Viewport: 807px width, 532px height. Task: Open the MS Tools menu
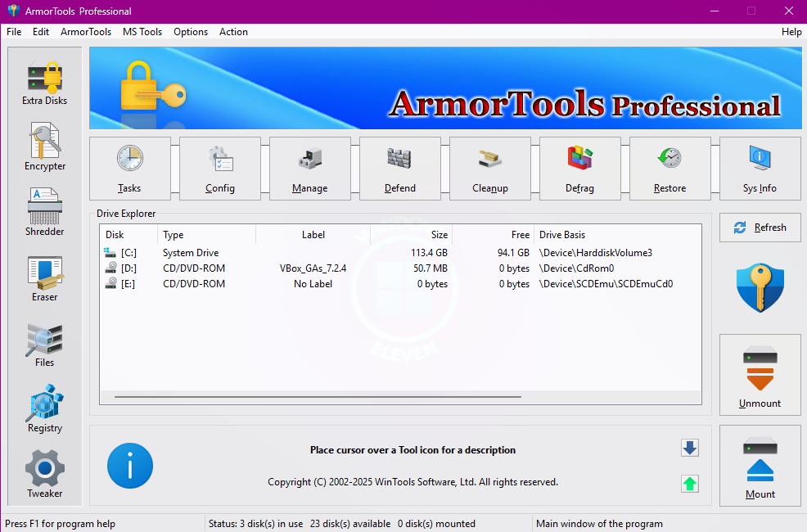tap(142, 32)
